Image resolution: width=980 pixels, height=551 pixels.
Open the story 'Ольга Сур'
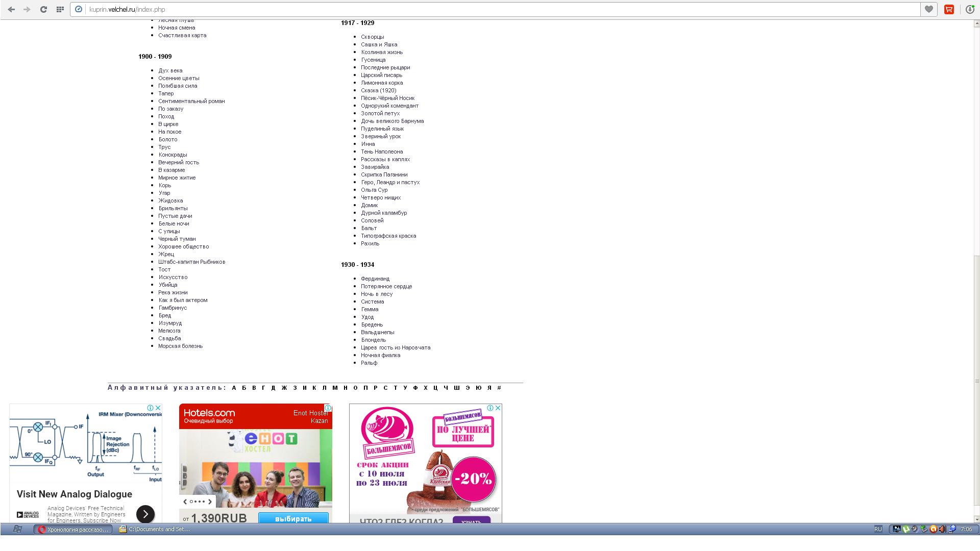click(374, 190)
